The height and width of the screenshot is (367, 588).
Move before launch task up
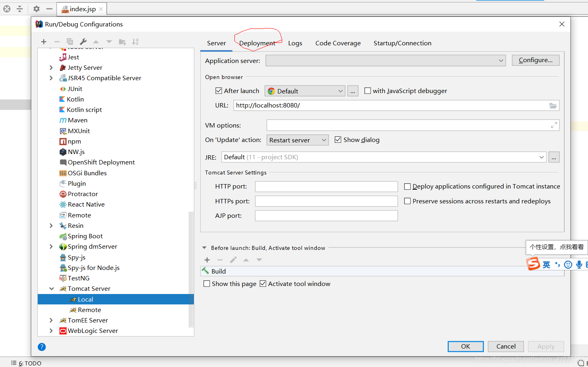[246, 260]
